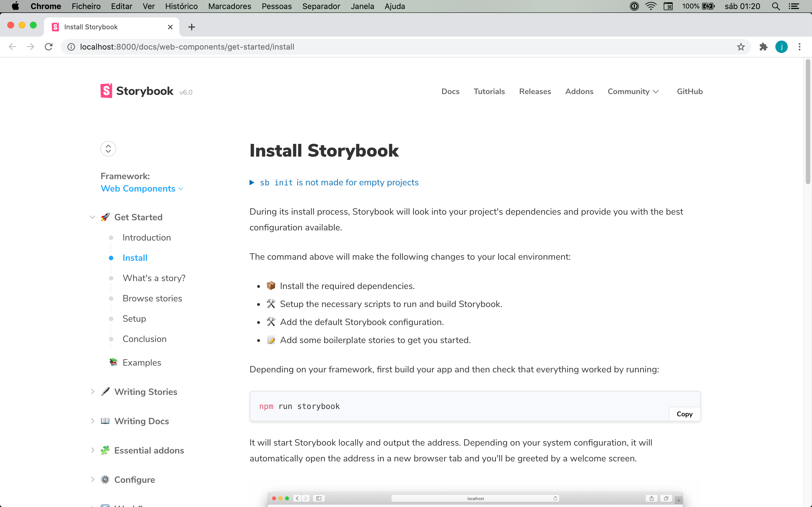Viewport: 812px width, 507px height.
Task: Click the Configure gear icon
Action: point(105,479)
